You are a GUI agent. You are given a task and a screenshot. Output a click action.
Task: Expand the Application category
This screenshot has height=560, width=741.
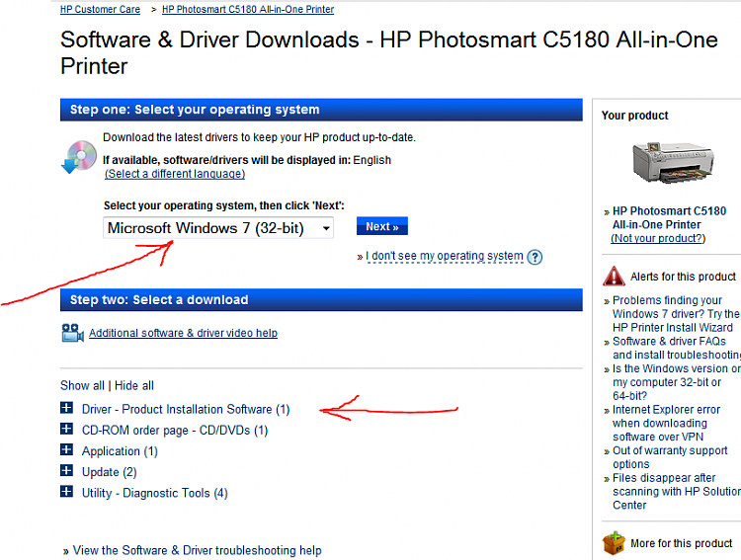click(x=66, y=449)
